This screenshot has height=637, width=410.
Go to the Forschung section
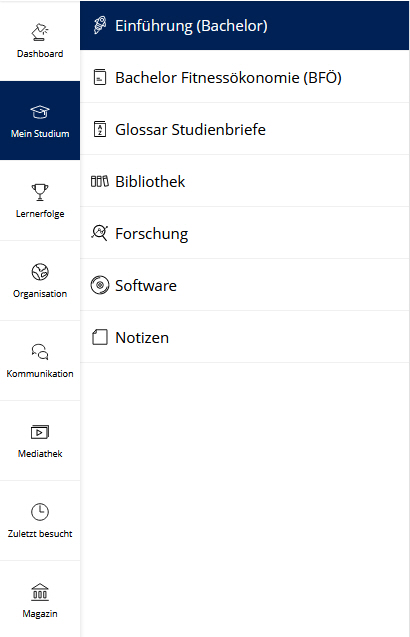[x=245, y=233]
